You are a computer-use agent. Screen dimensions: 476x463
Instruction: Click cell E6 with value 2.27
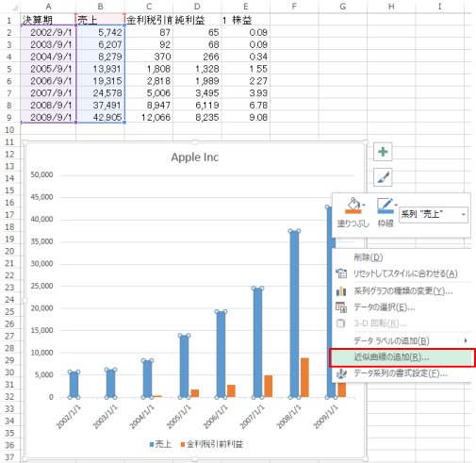246,81
